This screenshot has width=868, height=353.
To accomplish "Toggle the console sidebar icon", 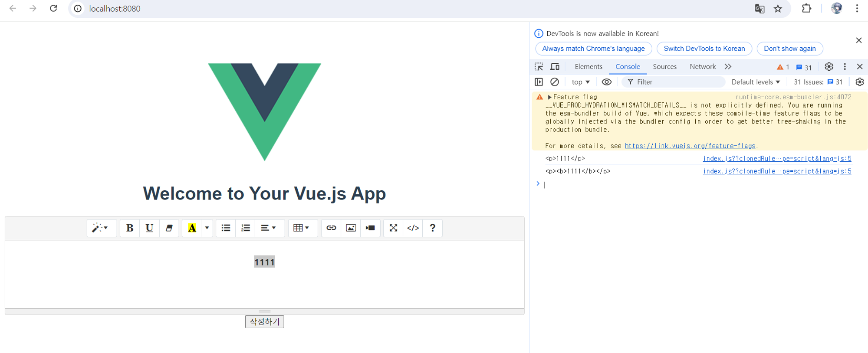I will click(x=539, y=82).
